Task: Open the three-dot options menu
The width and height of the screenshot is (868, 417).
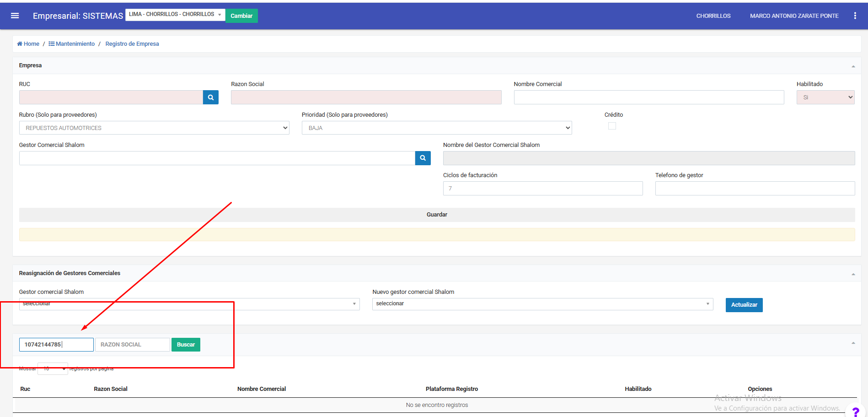Action: 855,16
